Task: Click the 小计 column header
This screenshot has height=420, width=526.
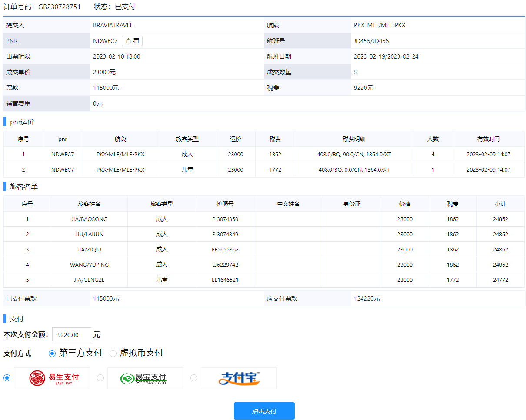Action: (x=500, y=204)
